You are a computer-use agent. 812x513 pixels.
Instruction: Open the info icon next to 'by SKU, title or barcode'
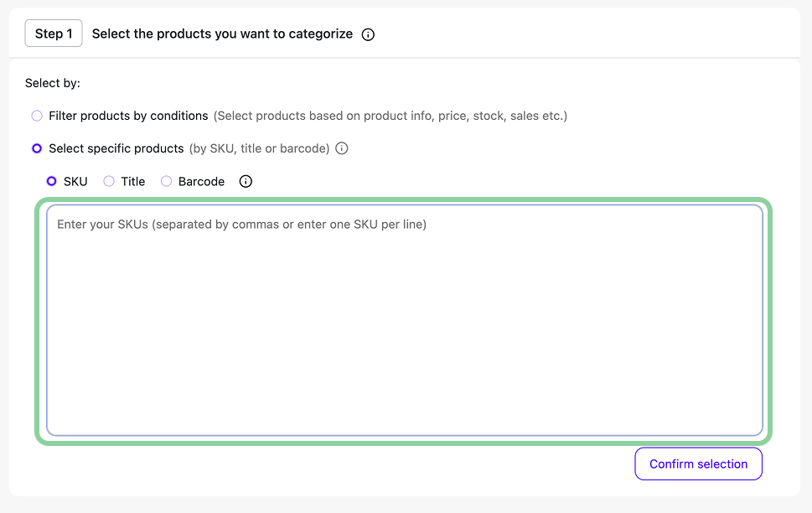point(342,148)
